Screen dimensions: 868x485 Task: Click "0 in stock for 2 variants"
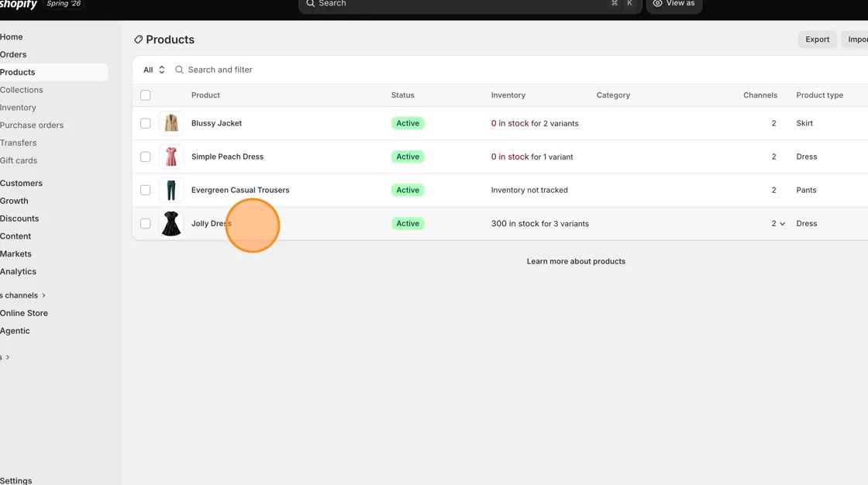point(535,123)
